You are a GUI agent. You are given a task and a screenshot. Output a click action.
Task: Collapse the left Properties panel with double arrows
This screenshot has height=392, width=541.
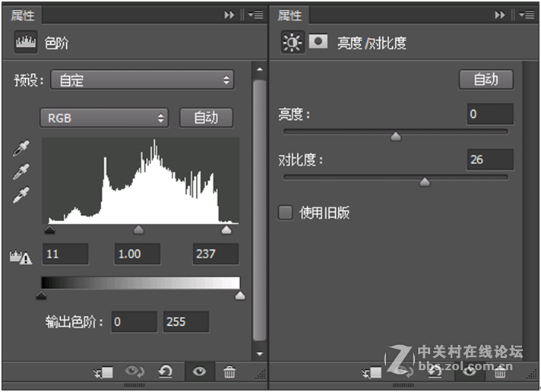229,15
